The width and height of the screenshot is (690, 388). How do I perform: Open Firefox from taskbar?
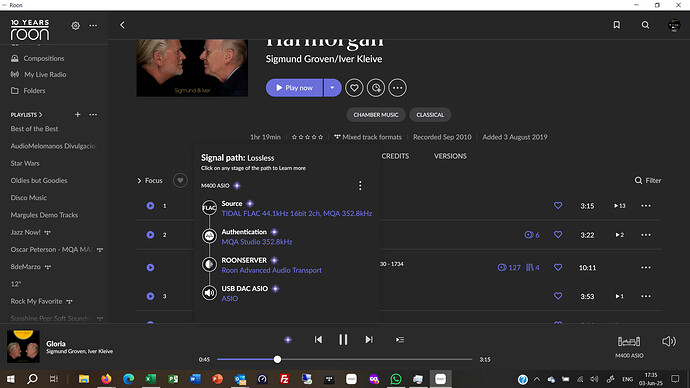tap(106, 379)
